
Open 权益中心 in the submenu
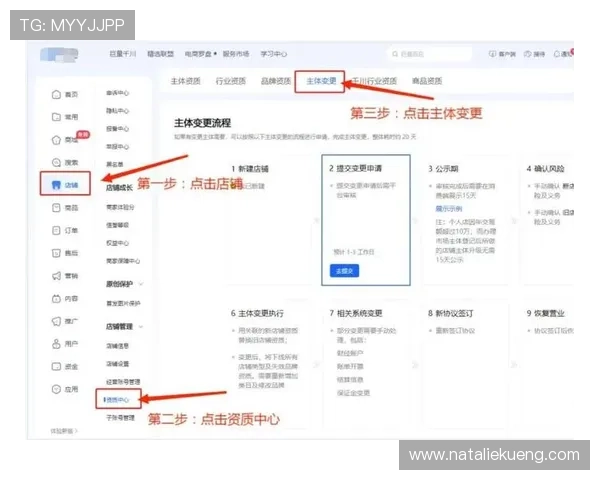[117, 243]
